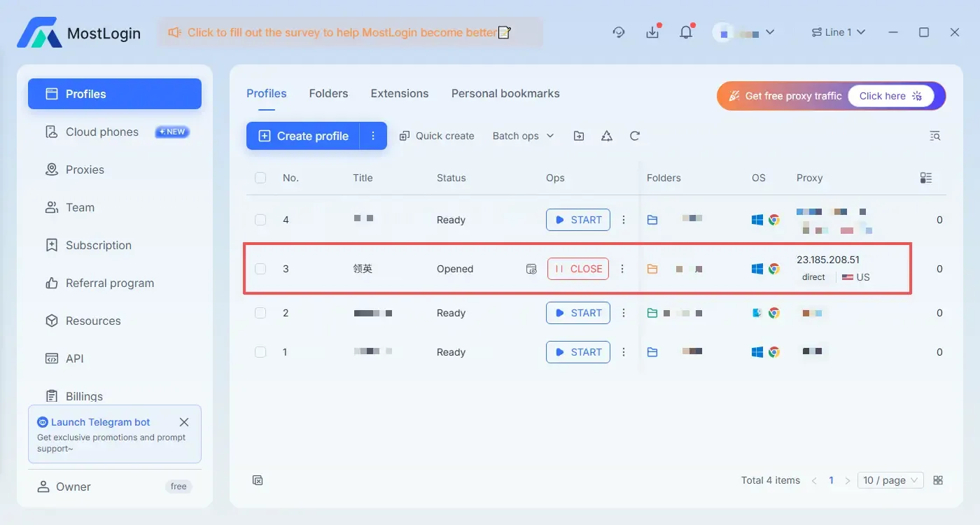Expand the Line 1 dropdown
The height and width of the screenshot is (525, 980).
tap(838, 31)
